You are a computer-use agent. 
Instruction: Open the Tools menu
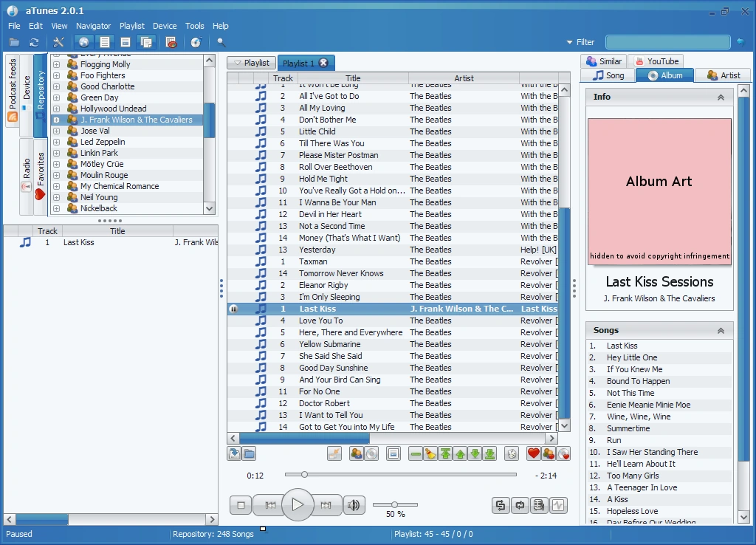coord(194,26)
